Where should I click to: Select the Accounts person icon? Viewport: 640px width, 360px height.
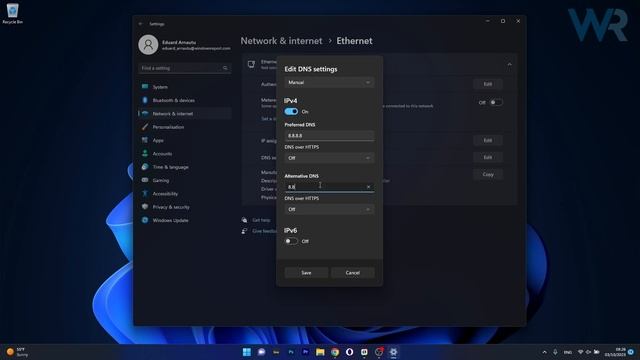coord(144,153)
